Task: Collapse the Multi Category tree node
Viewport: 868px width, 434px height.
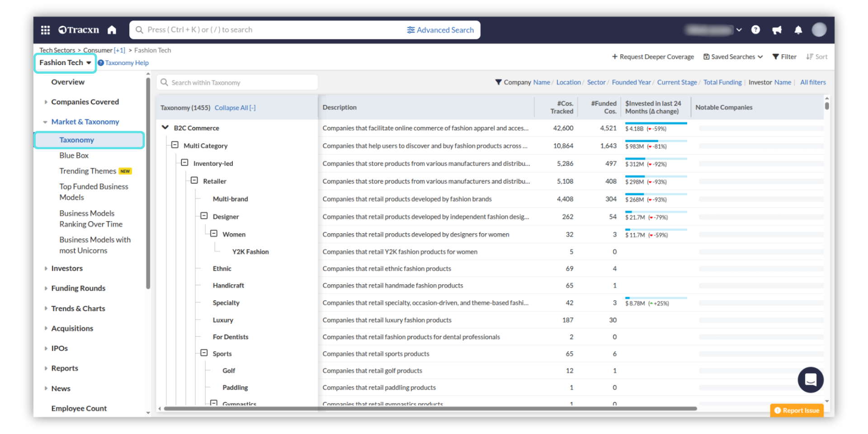Action: pyautogui.click(x=175, y=145)
